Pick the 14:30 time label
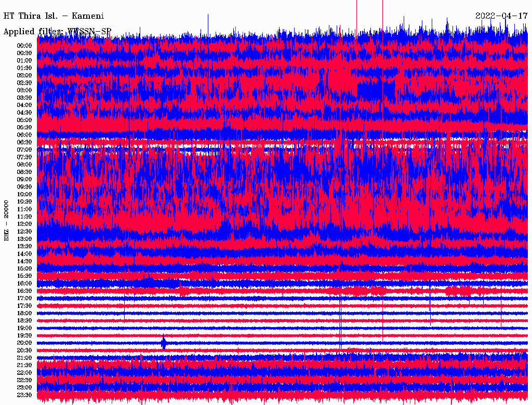Viewport: 532px width, 405px height. click(x=24, y=261)
